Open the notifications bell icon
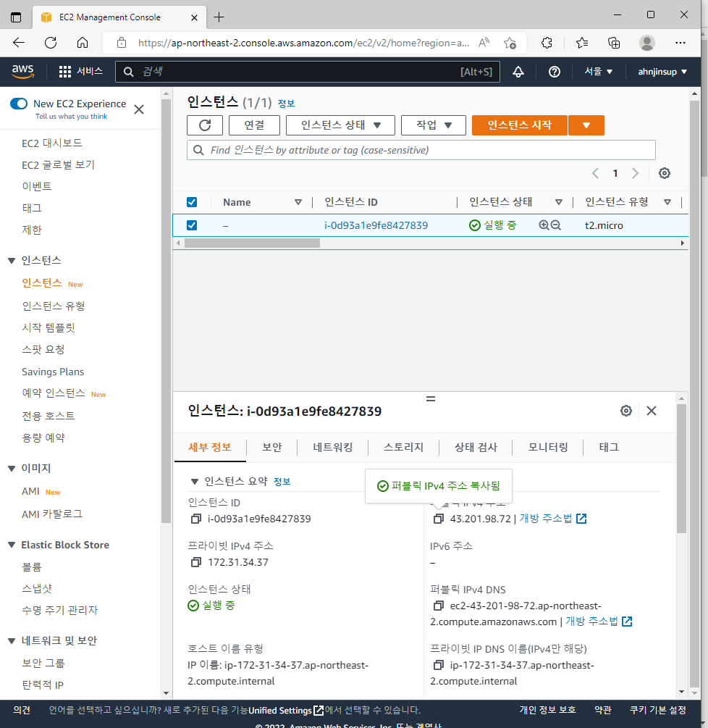The width and height of the screenshot is (708, 728). point(518,72)
